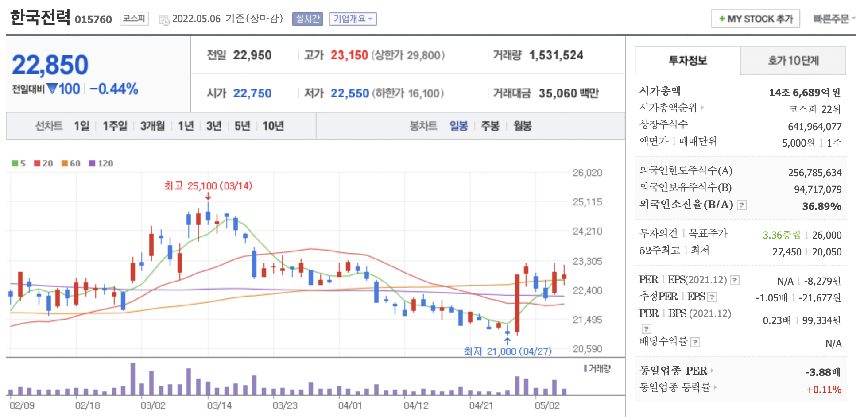Click the help icon next to PER EPS(2021.12)
Viewport: 868px width, 417px height.
(735, 280)
